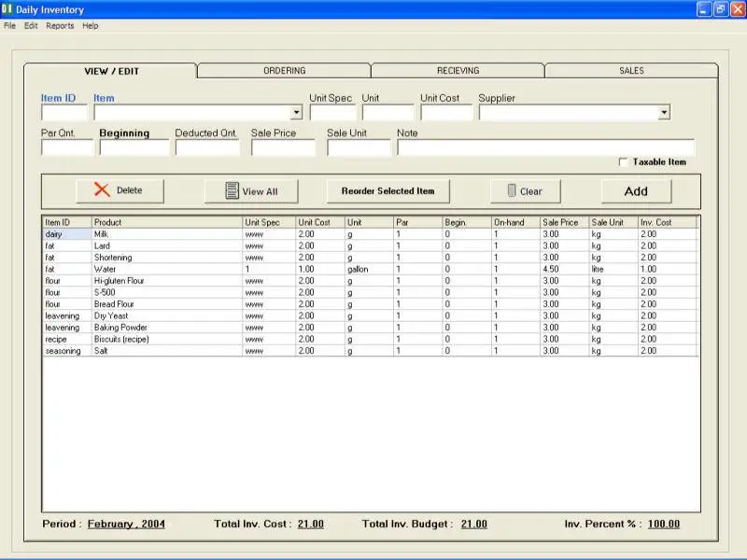Image resolution: width=747 pixels, height=560 pixels.
Task: Select the Lard product row
Action: pyautogui.click(x=370, y=245)
